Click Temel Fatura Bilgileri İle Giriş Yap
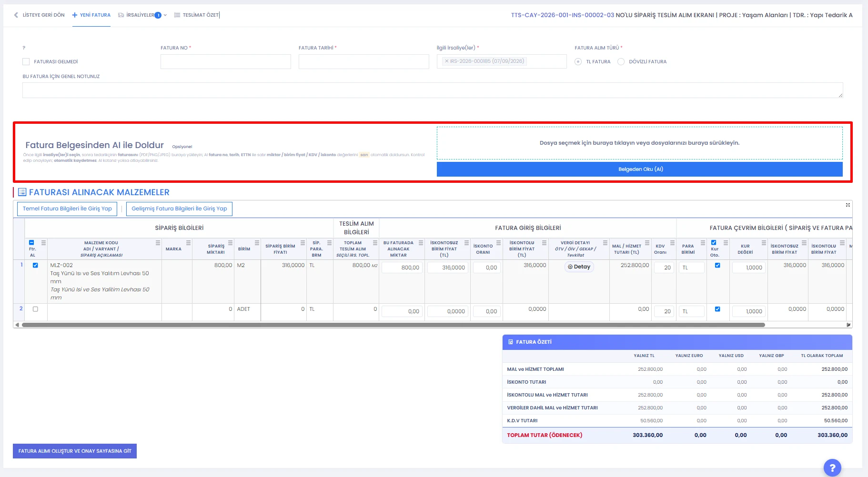Screen dimensions: 868x477 point(67,209)
